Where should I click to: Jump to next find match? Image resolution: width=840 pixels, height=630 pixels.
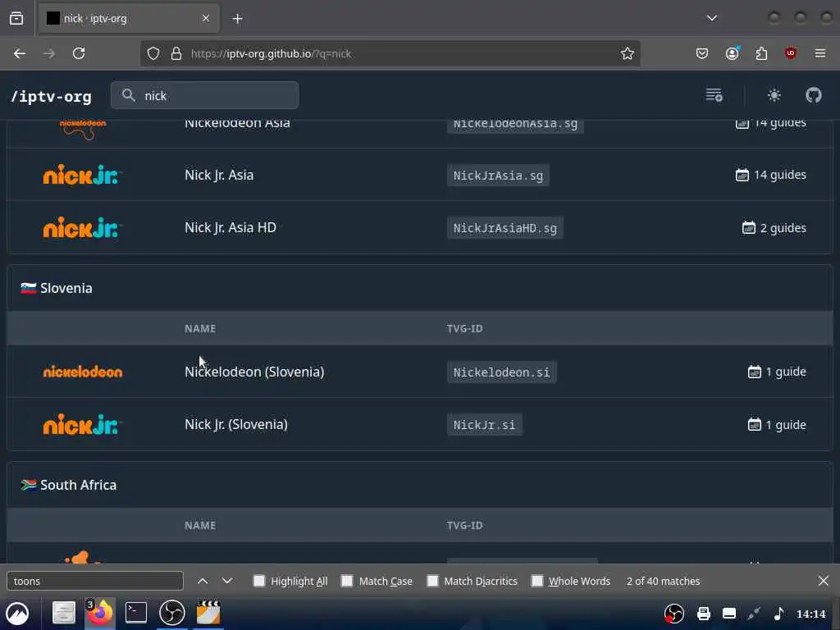tap(227, 581)
